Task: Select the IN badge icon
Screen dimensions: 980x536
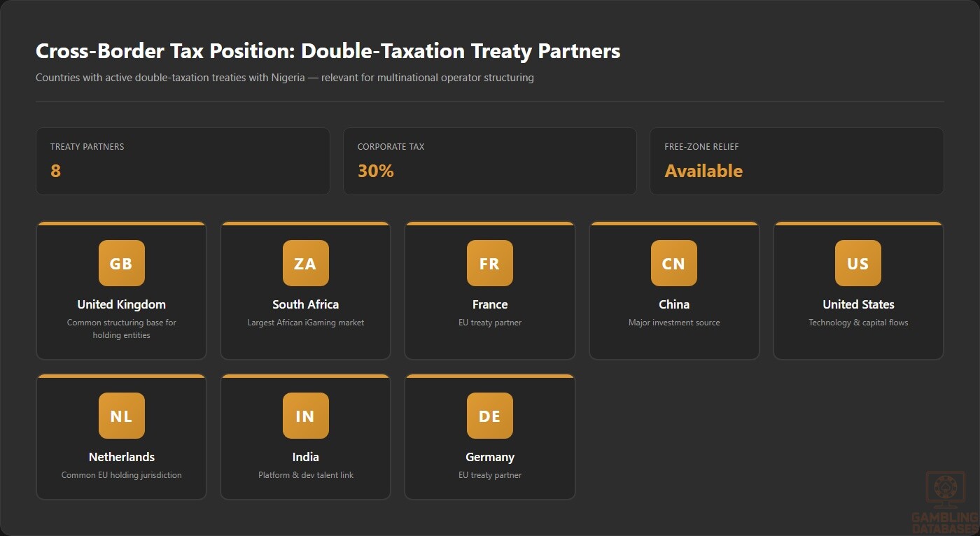Action: pos(305,416)
